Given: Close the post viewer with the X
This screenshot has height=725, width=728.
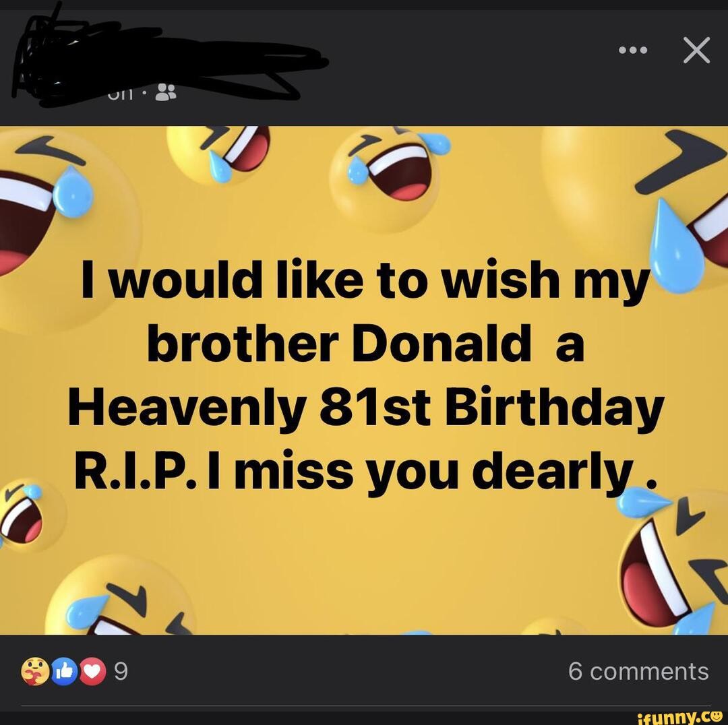Looking at the screenshot, I should coord(696,50).
